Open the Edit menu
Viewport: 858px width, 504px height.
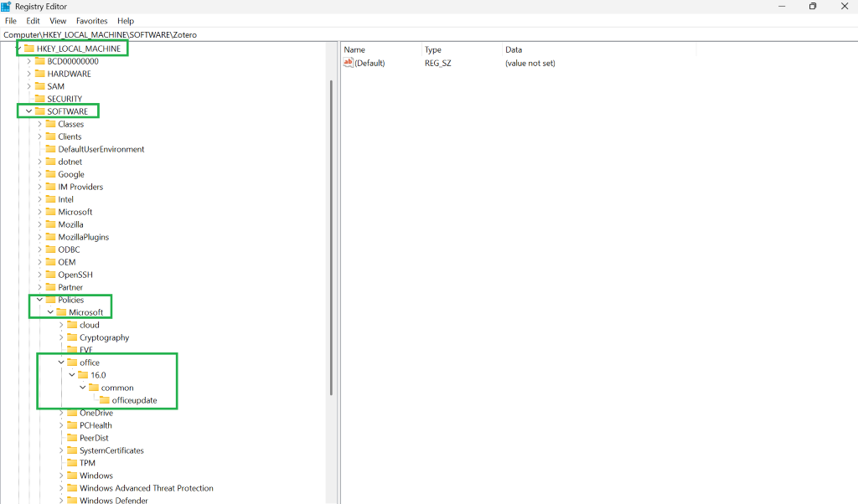[33, 21]
